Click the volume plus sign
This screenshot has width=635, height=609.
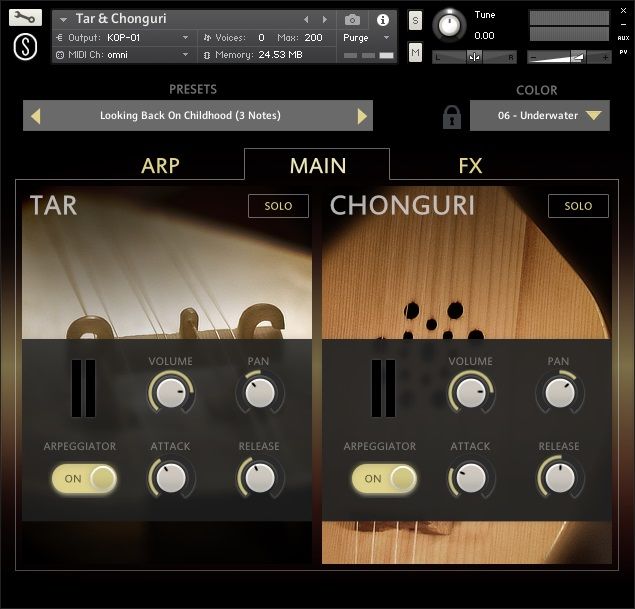605,57
